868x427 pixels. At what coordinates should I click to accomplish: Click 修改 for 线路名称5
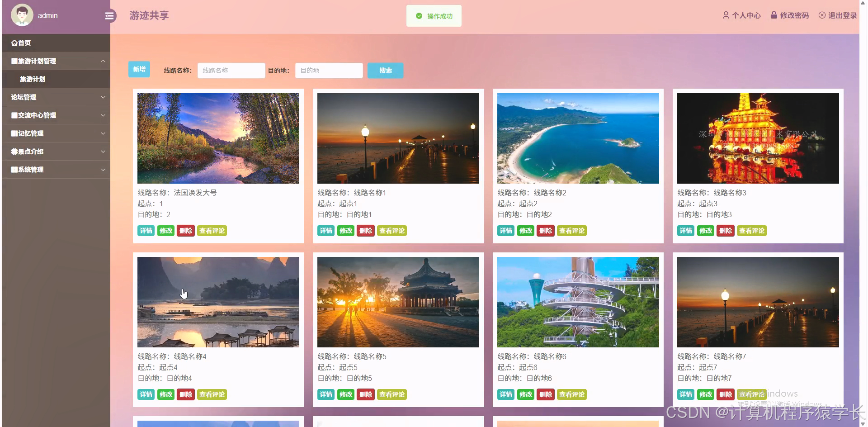tap(346, 394)
